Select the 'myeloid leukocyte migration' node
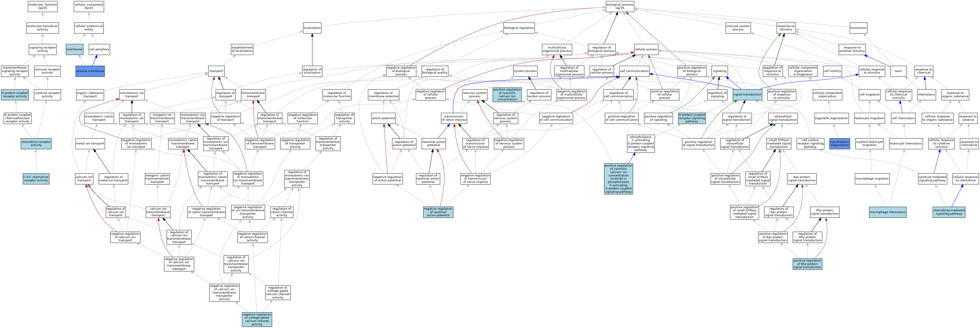Viewport: 980px width, 328px height. click(x=869, y=143)
